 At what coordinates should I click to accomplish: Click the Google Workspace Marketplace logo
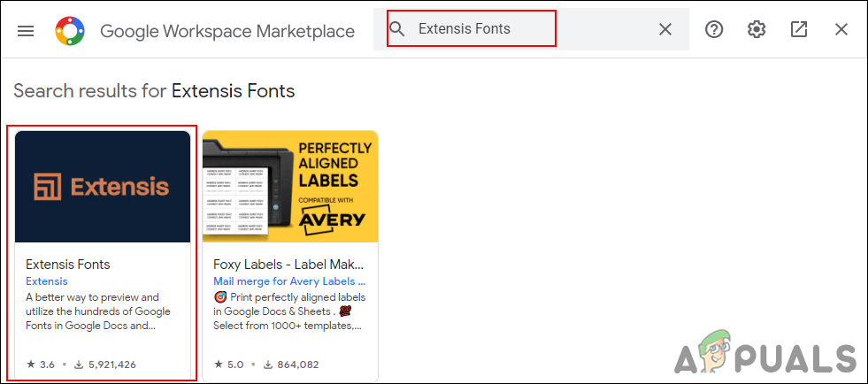70,30
